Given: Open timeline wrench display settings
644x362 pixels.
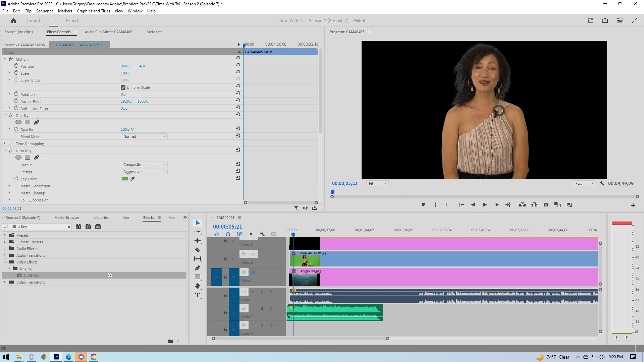Looking at the screenshot, I should pos(262,234).
